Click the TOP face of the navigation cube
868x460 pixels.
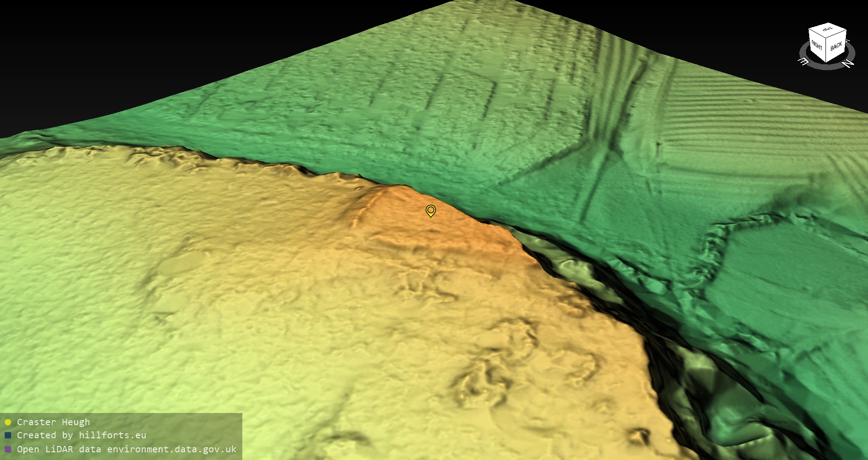(828, 29)
